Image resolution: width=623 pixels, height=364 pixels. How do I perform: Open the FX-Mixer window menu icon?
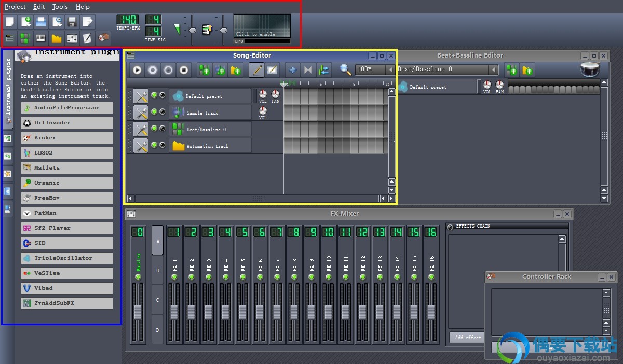tap(131, 214)
